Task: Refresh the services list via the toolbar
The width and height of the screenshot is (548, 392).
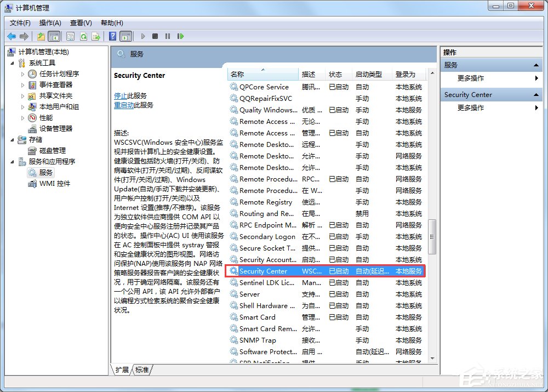Action: pyautogui.click(x=83, y=36)
